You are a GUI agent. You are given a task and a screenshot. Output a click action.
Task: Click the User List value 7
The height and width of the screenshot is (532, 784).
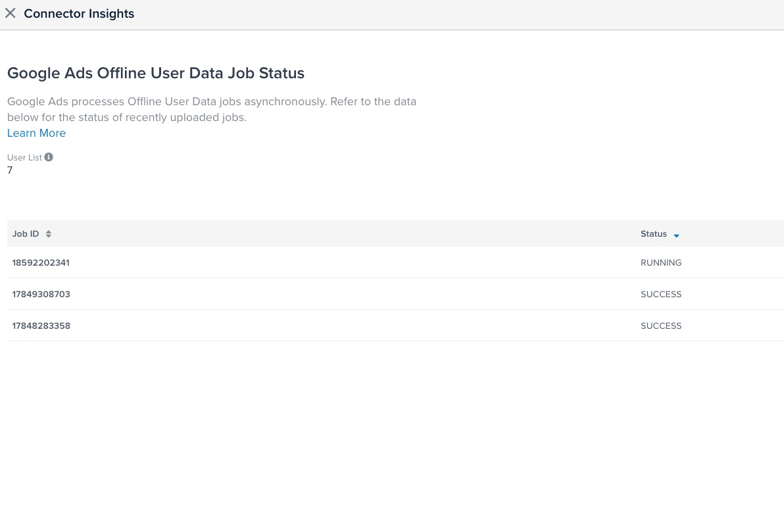coord(10,170)
